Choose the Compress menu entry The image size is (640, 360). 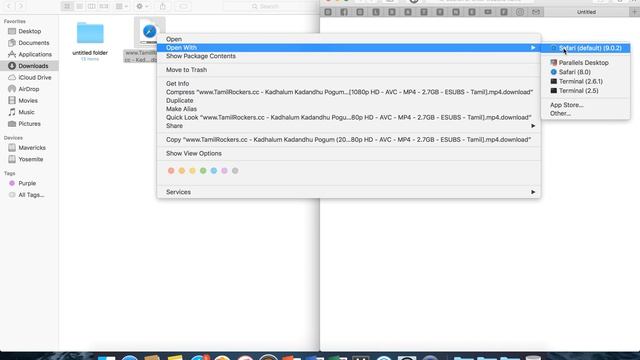click(x=349, y=92)
